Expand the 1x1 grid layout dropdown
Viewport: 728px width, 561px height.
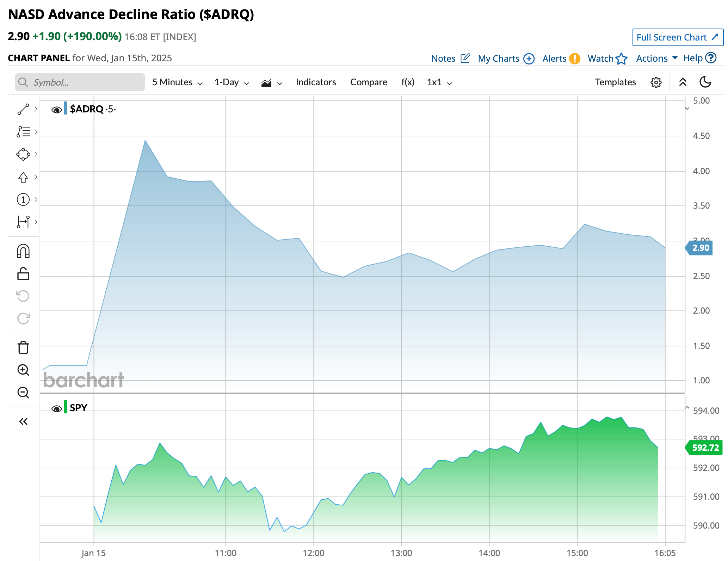coord(439,82)
